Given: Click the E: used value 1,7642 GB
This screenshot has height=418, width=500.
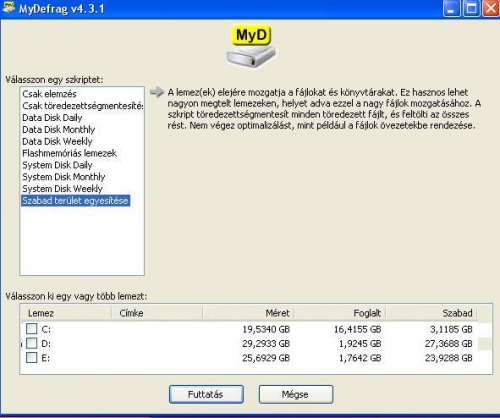Looking at the screenshot, I should tap(360, 358).
